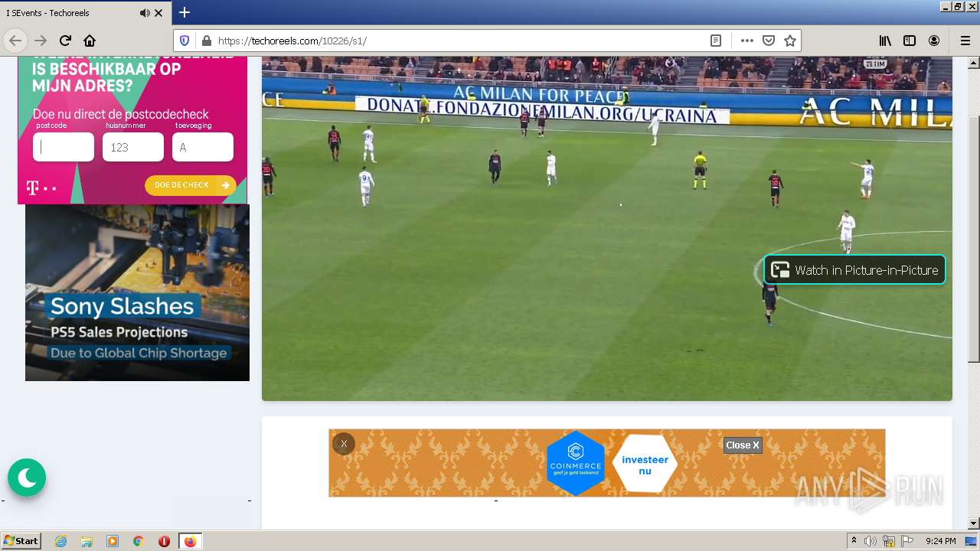Open the Firefox home page
This screenshot has height=551, width=980.
coord(90,41)
